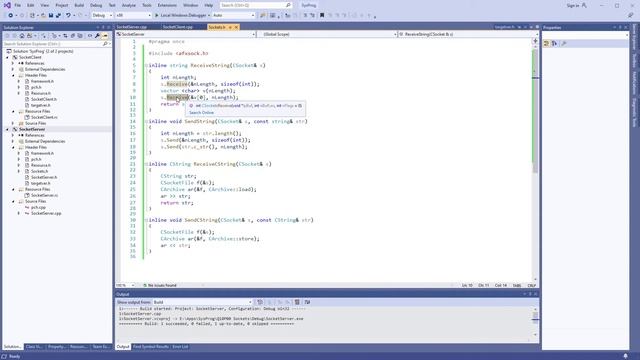Image resolution: width=640 pixels, height=360 pixels.
Task: Open Class View bottom tab
Action: (33, 347)
